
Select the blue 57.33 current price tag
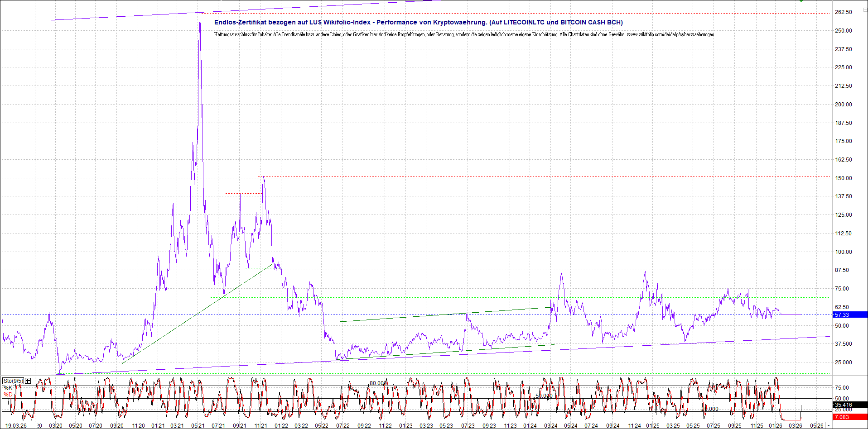tap(850, 315)
